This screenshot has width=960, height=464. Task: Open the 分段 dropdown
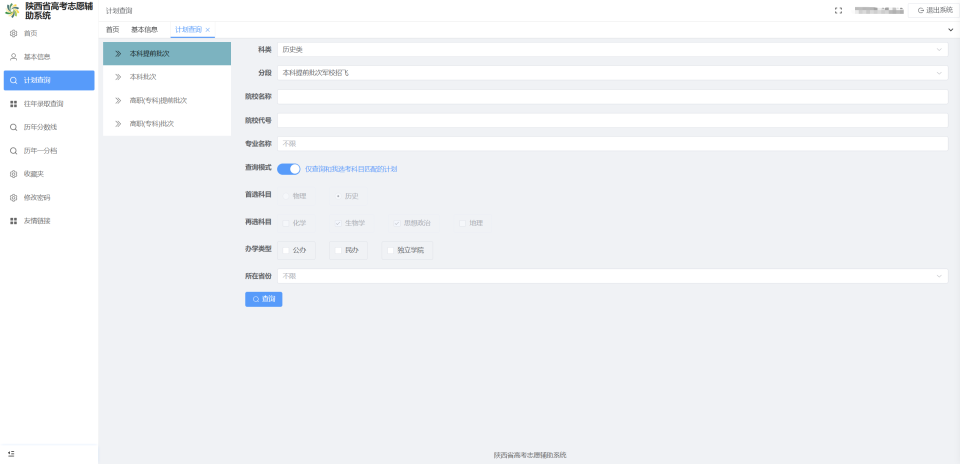click(x=612, y=73)
